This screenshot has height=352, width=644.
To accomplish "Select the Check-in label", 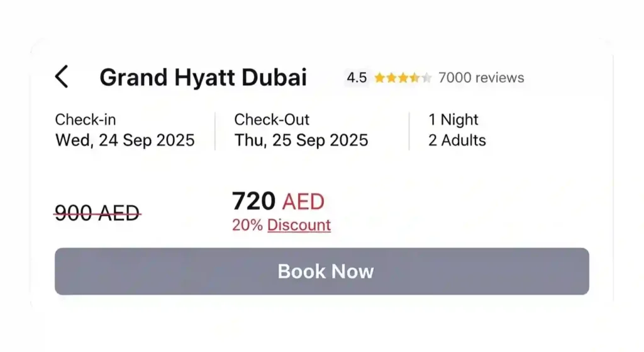I will 86,120.
